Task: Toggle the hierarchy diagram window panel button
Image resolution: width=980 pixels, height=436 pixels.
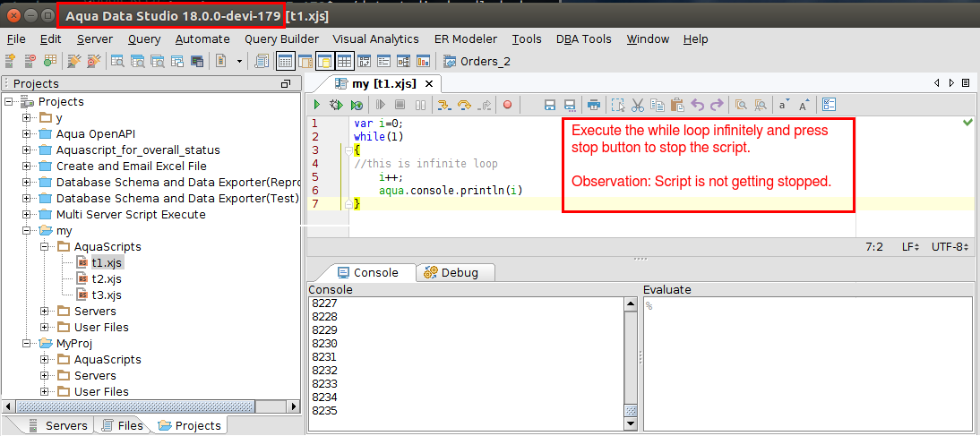Action: click(x=403, y=61)
